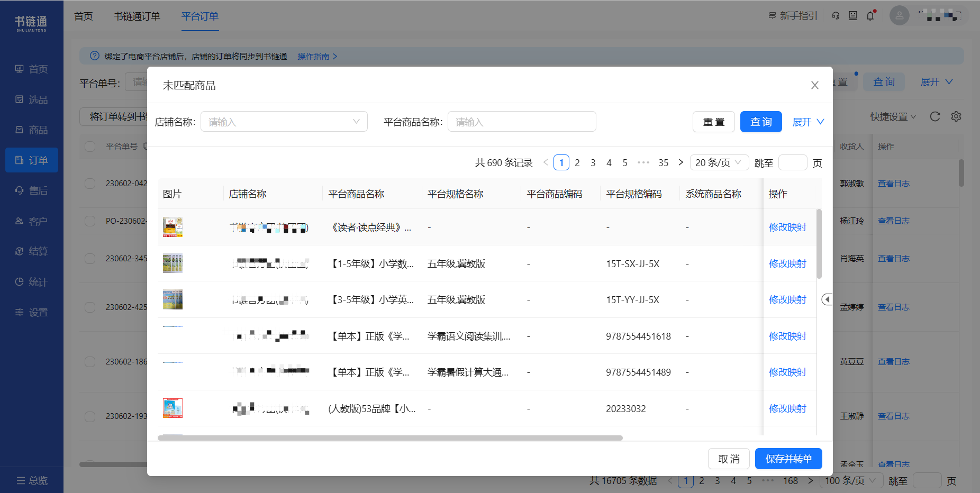Click the message icon next to bell
Viewport: 980px width, 493px height.
853,16
